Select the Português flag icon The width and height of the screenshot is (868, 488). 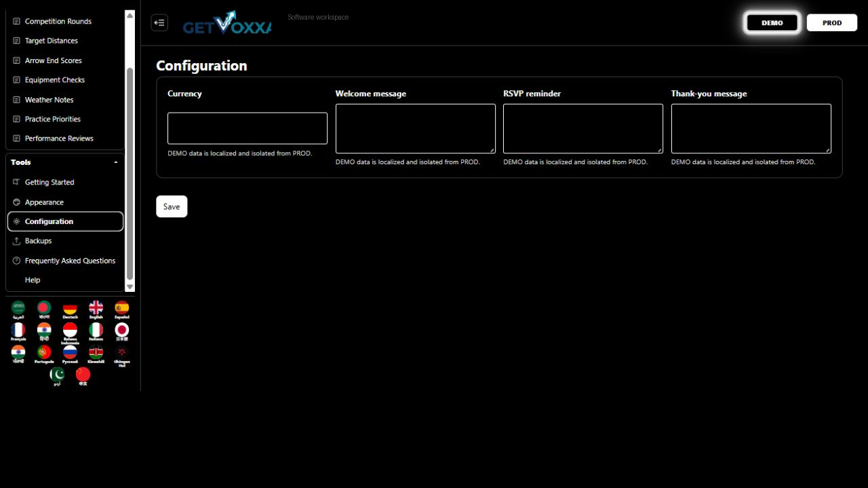pyautogui.click(x=44, y=354)
